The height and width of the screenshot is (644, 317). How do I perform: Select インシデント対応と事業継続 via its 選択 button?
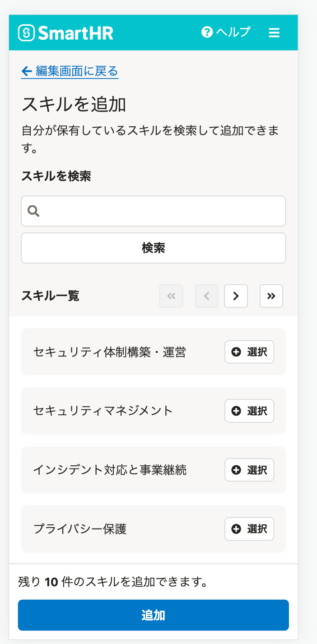tap(249, 470)
